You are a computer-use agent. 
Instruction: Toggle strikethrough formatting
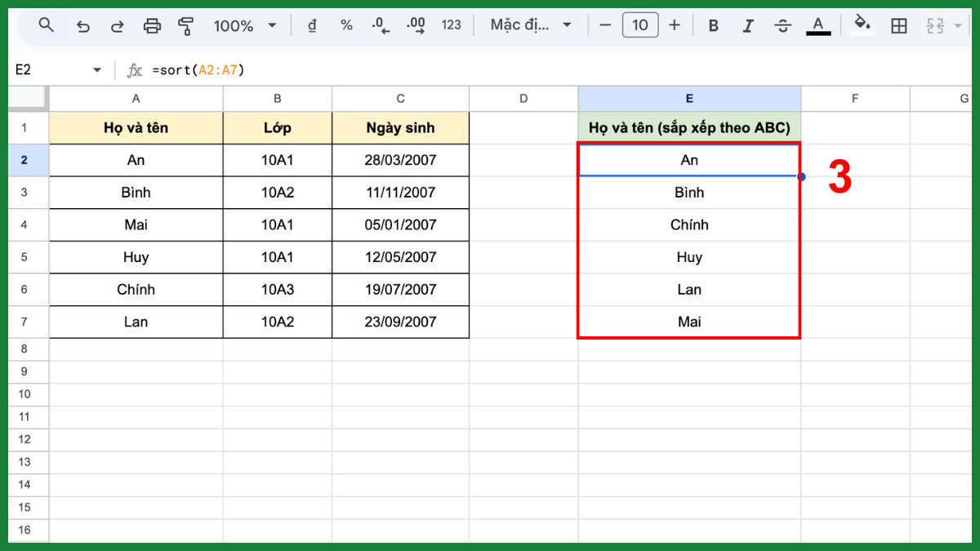click(x=782, y=24)
